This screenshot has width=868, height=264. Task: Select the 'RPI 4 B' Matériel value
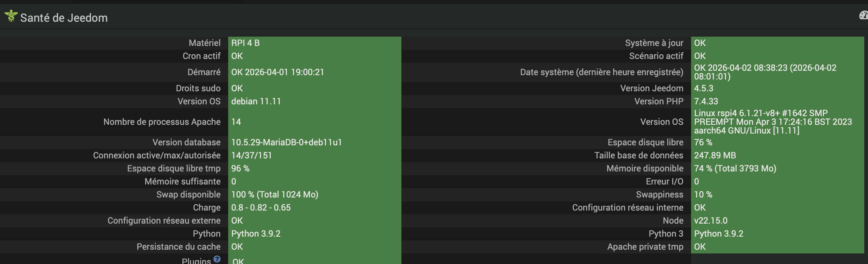click(245, 43)
